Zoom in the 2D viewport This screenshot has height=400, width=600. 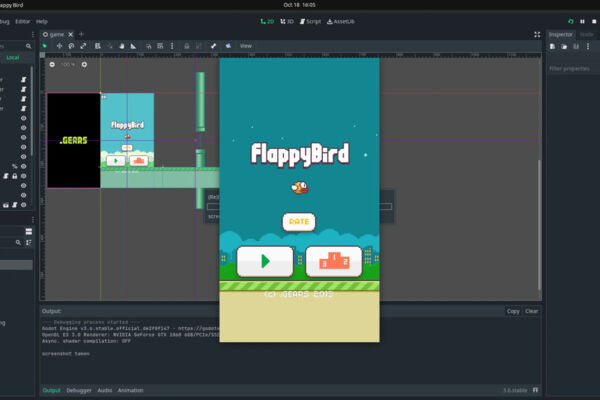84,65
